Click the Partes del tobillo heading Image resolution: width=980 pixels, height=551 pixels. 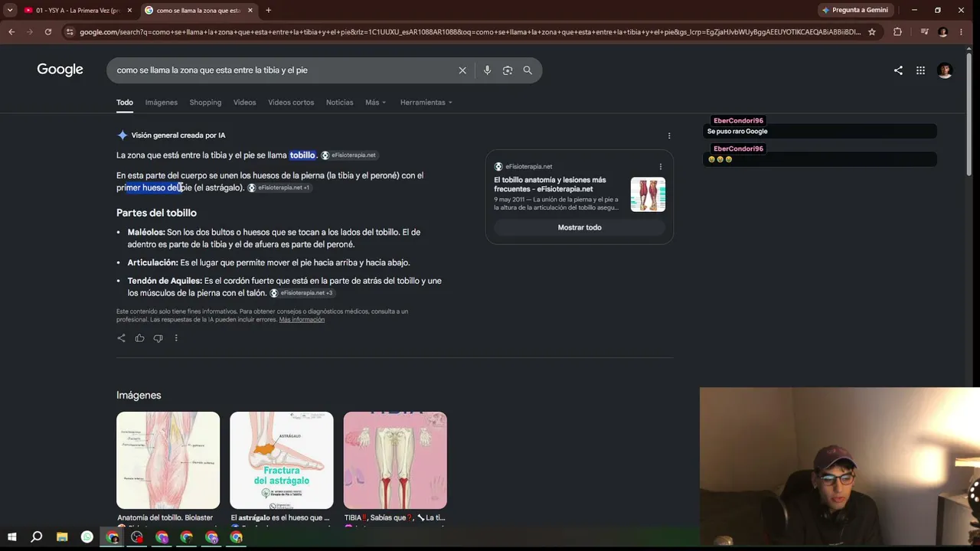click(156, 213)
